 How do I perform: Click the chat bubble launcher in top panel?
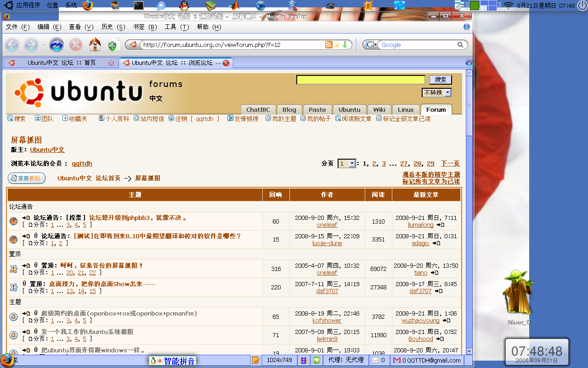(x=161, y=6)
